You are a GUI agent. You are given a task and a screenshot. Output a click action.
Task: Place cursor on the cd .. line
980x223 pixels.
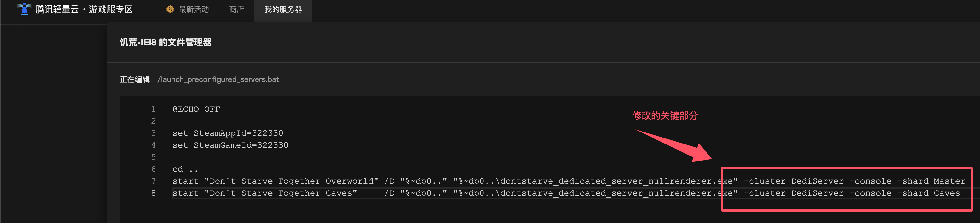pos(185,169)
